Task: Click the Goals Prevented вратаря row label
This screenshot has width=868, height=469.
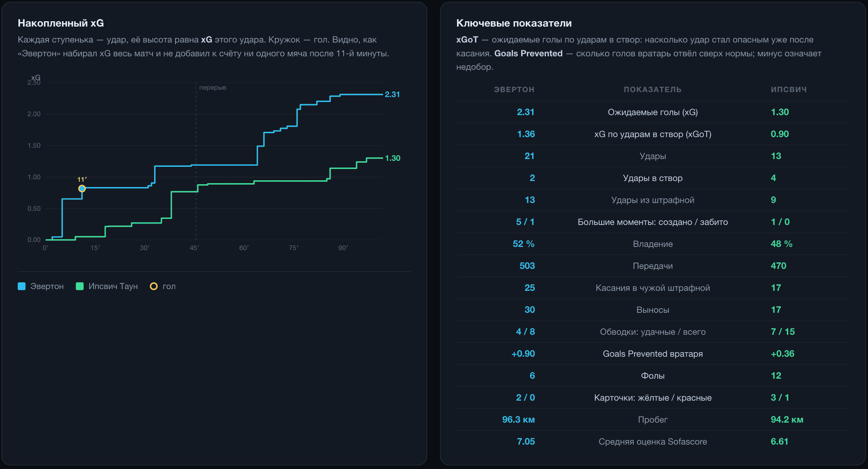Action: point(653,354)
